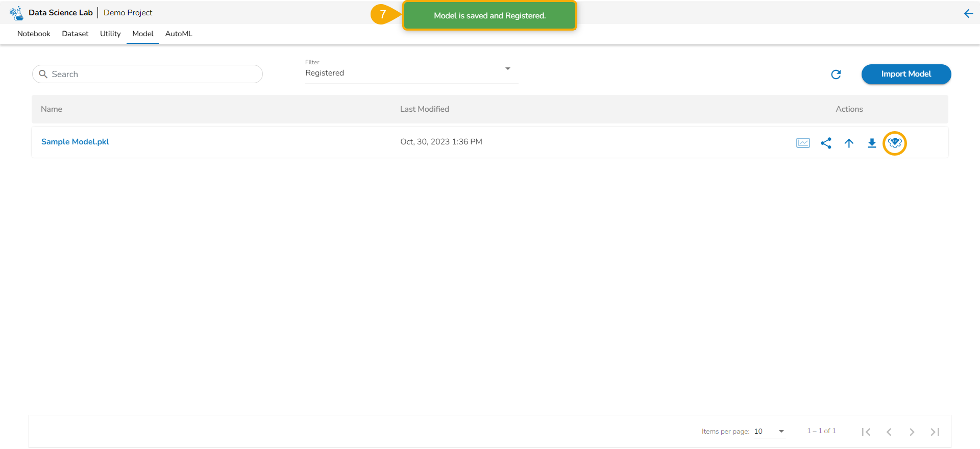Click the 'Model is saved and Registered' notification

[x=489, y=16]
